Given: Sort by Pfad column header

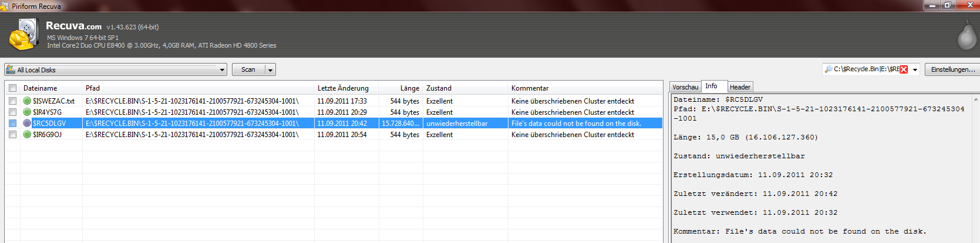Looking at the screenshot, I should (198, 88).
